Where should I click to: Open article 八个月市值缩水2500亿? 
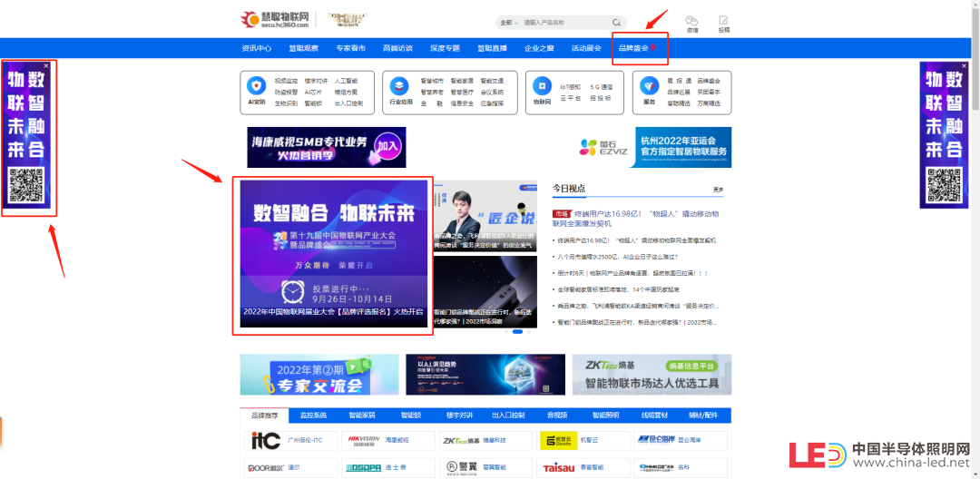(618, 257)
